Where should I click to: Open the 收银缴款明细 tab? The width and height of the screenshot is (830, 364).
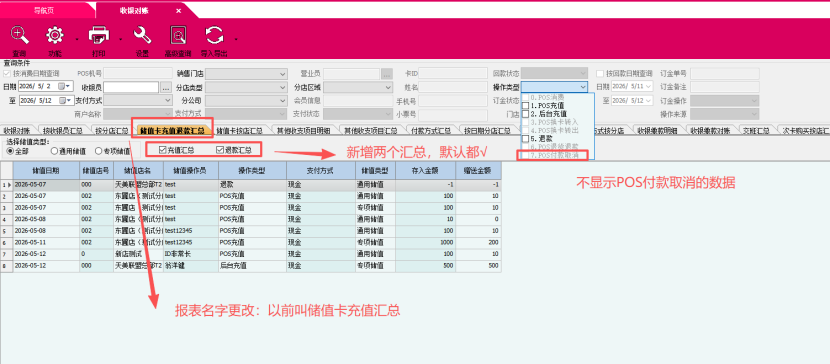click(x=657, y=130)
